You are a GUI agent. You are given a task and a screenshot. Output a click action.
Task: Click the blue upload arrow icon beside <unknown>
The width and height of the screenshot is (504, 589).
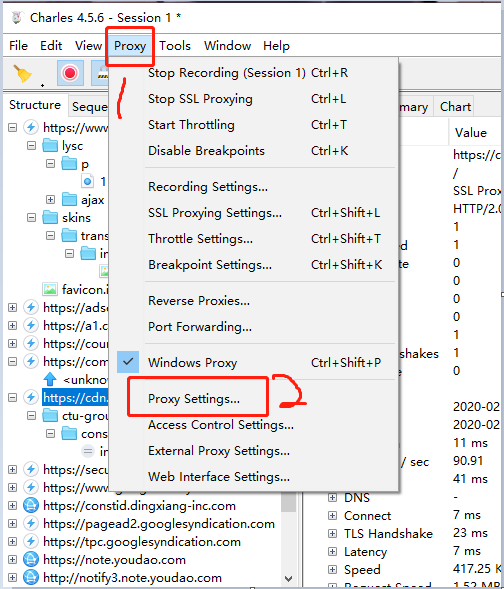tap(50, 379)
